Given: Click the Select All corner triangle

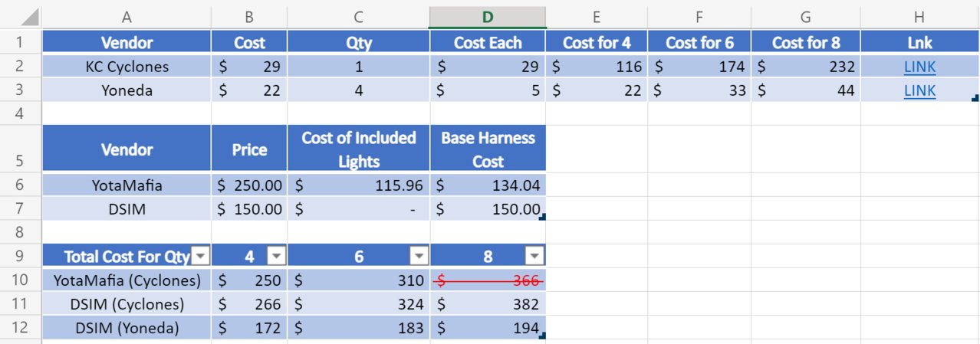Looking at the screenshot, I should tap(31, 18).
